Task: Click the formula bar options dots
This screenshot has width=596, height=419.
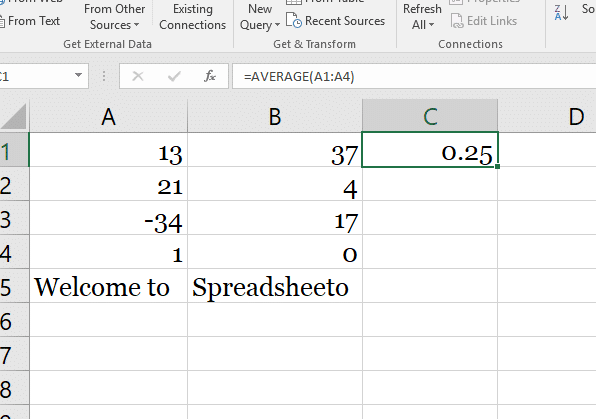Action: pos(104,76)
